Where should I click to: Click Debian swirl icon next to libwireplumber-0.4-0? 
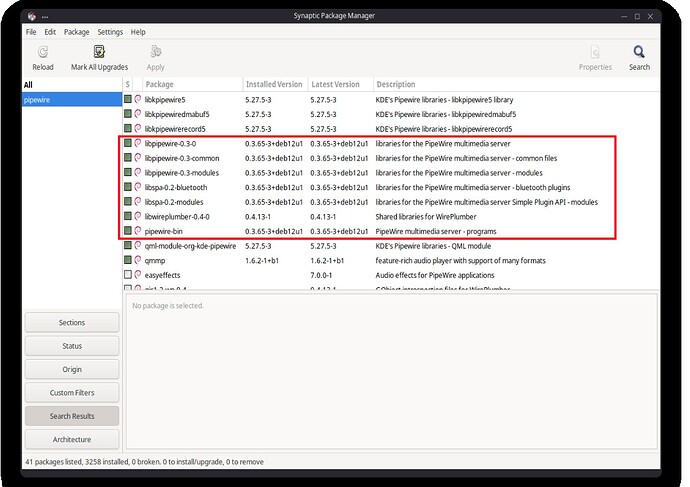coord(138,216)
